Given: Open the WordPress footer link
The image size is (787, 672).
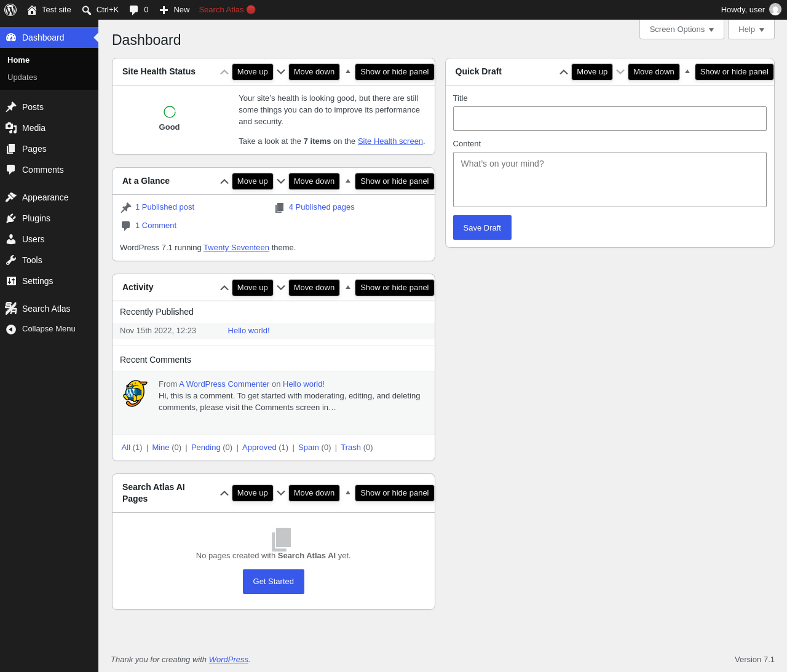Looking at the screenshot, I should 229,660.
